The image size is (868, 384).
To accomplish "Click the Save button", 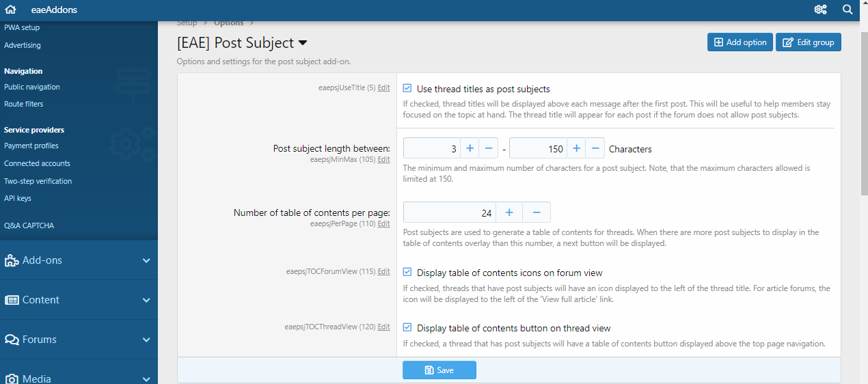I will click(439, 370).
